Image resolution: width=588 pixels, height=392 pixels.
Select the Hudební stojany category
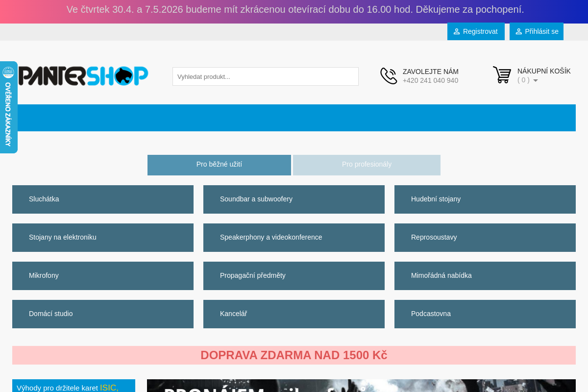pyautogui.click(x=485, y=199)
